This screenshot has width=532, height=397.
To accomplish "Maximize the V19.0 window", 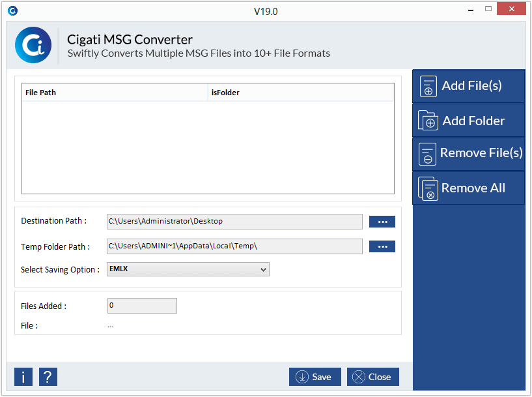I will tap(488, 9).
